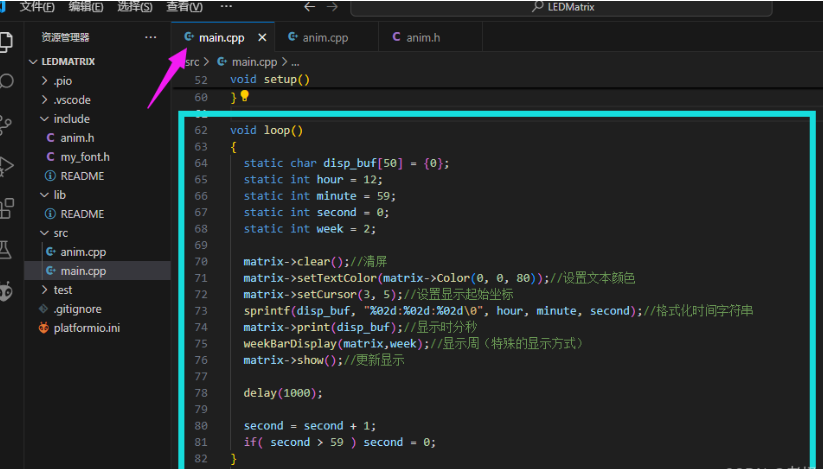The image size is (823, 469).
Task: Click the setTextColor call on line 71
Action: pos(396,278)
